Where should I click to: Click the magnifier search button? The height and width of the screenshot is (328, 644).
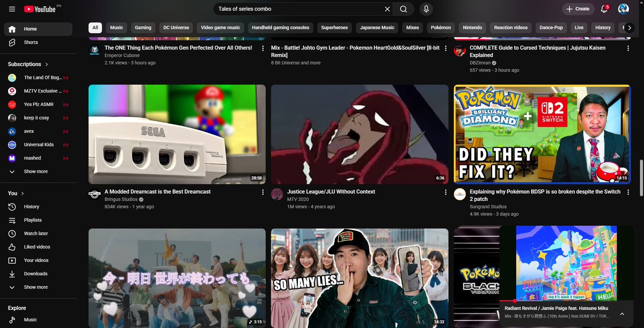click(x=404, y=9)
